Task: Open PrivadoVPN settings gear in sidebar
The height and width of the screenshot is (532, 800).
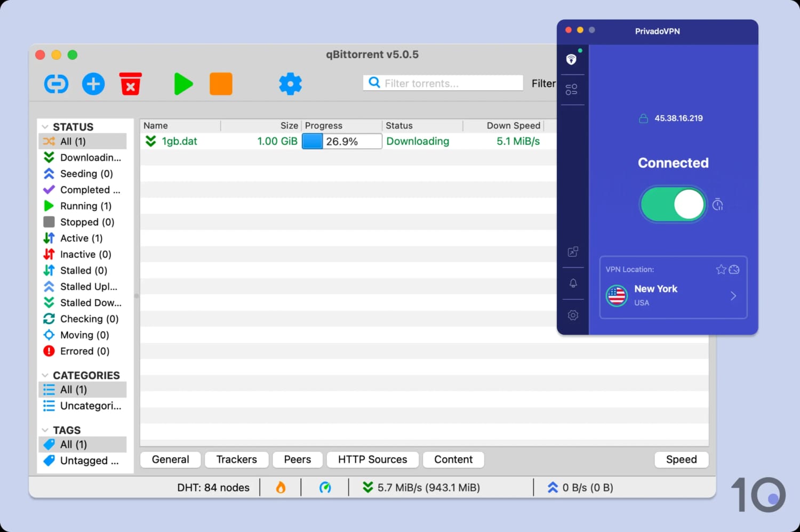Action: [x=573, y=315]
